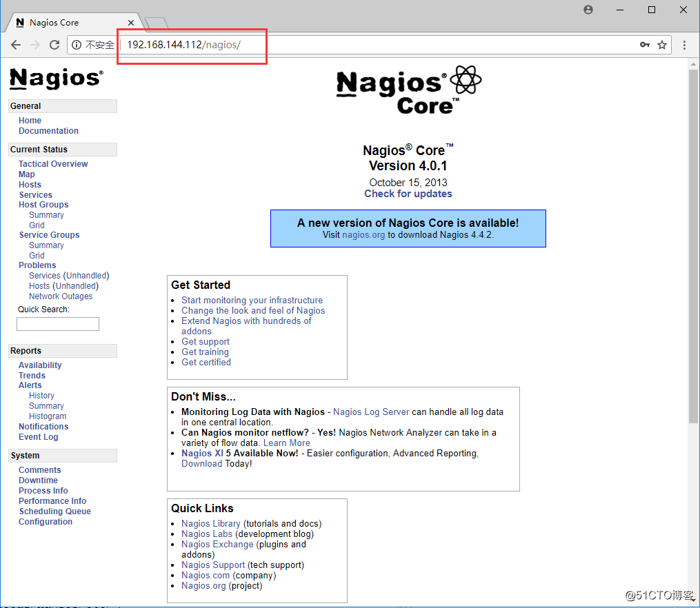Open Summary under Host Groups
Image resolution: width=700 pixels, height=608 pixels.
pyautogui.click(x=46, y=214)
